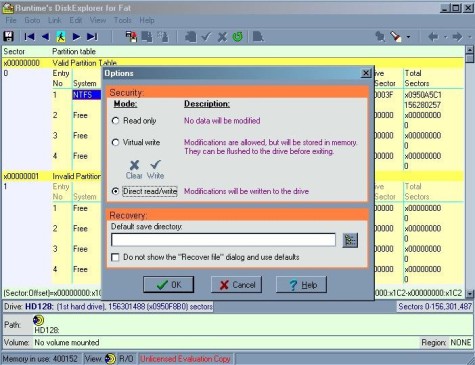The width and height of the screenshot is (475, 365).
Task: Click Unlicensed Evaluation Copy status text
Action: [185, 359]
